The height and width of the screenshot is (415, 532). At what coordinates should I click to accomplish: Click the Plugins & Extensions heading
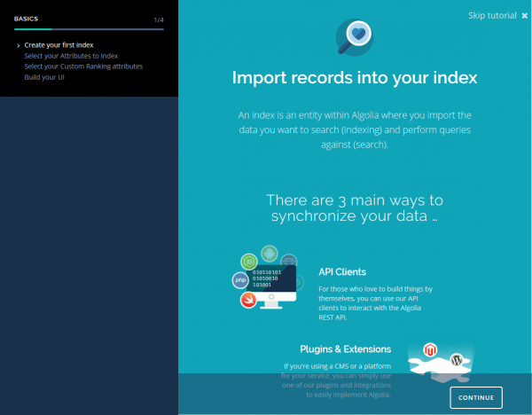(x=346, y=349)
